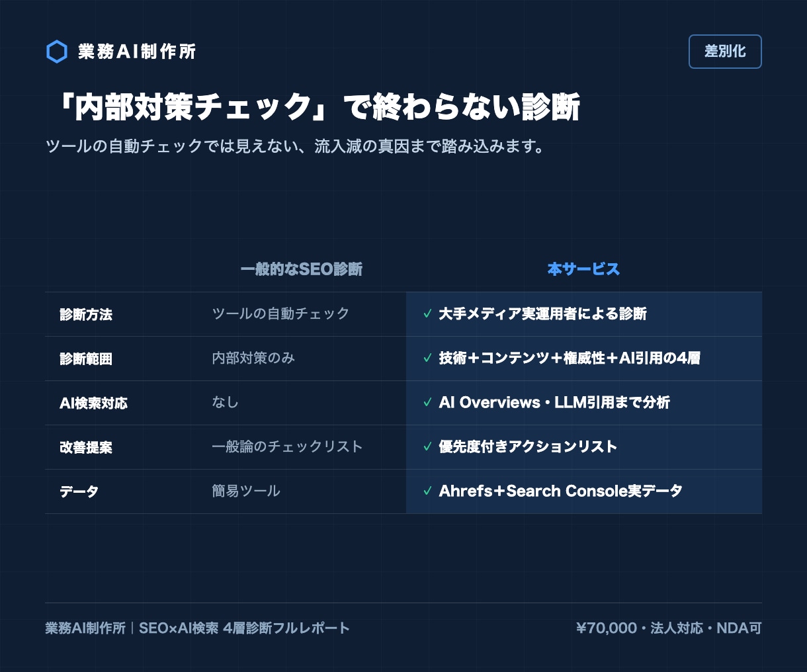The height and width of the screenshot is (672, 807).
Task: Click the 業務AI制作所 brand name
Action: (x=137, y=52)
